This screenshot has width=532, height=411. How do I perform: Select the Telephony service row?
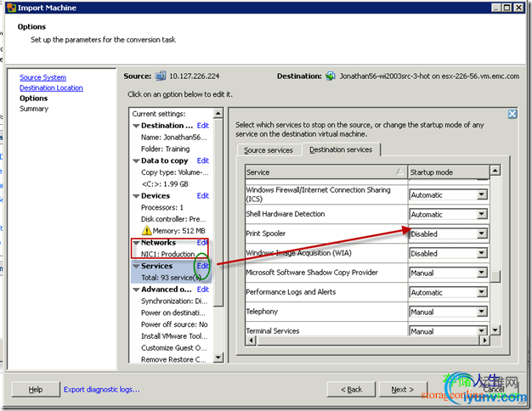(367, 312)
